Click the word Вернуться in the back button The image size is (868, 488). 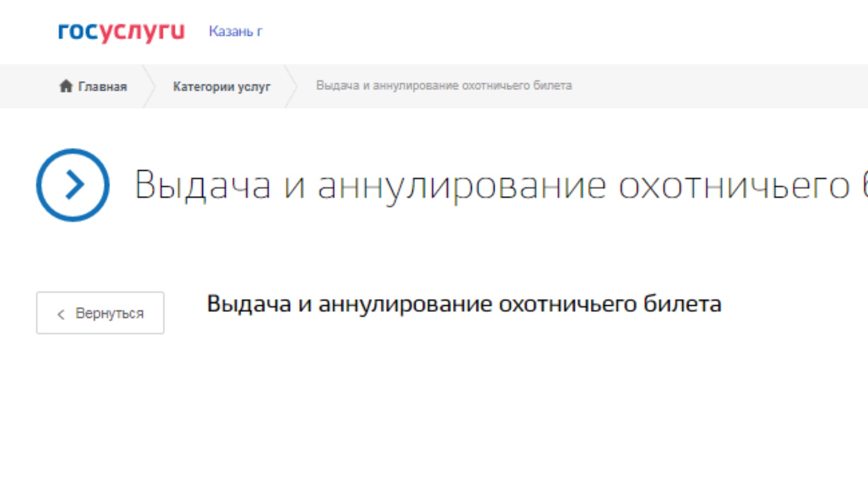(x=109, y=313)
